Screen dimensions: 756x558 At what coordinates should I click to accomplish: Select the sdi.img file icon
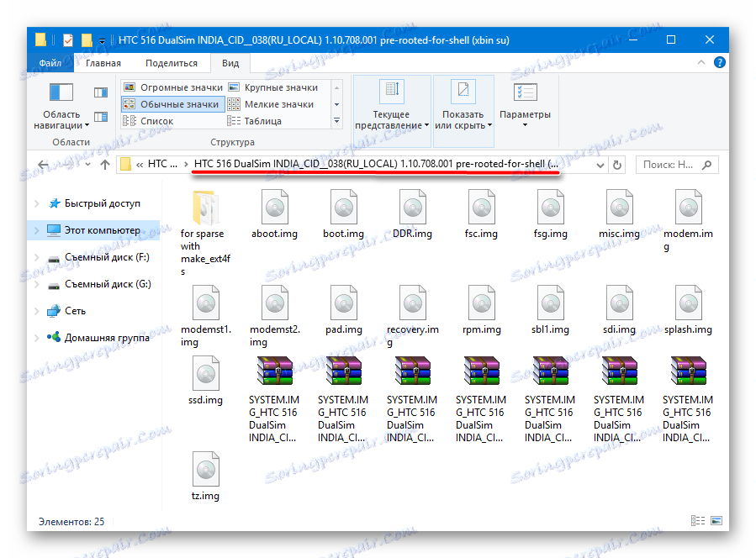coord(619,303)
